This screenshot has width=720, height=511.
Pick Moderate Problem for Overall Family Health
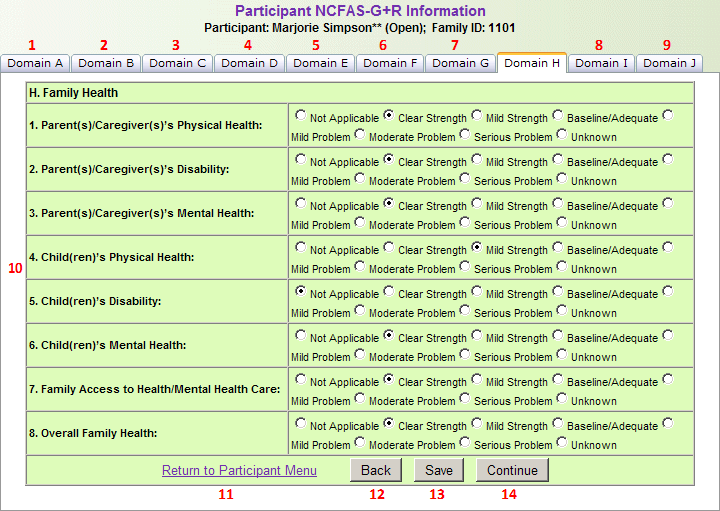360,442
